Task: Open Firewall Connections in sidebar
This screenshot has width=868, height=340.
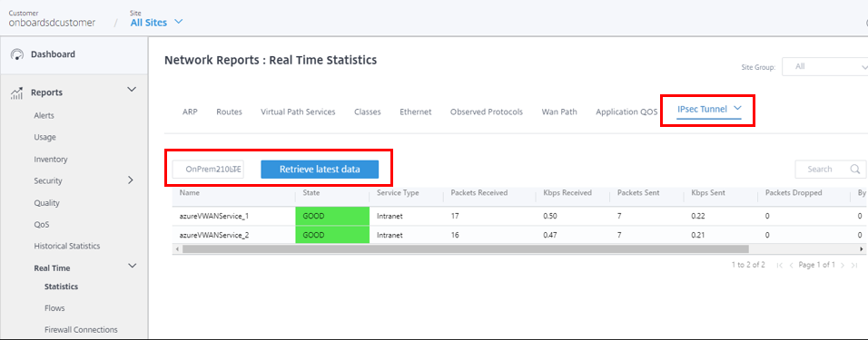Action: [x=81, y=329]
